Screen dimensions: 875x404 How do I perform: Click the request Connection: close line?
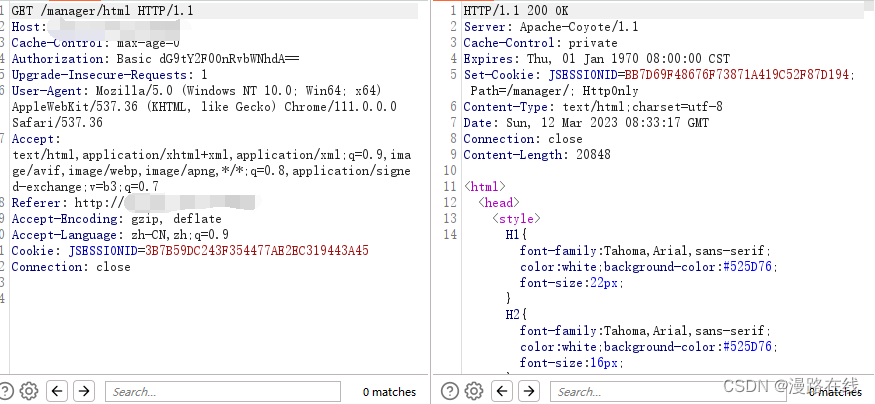pyautogui.click(x=71, y=267)
